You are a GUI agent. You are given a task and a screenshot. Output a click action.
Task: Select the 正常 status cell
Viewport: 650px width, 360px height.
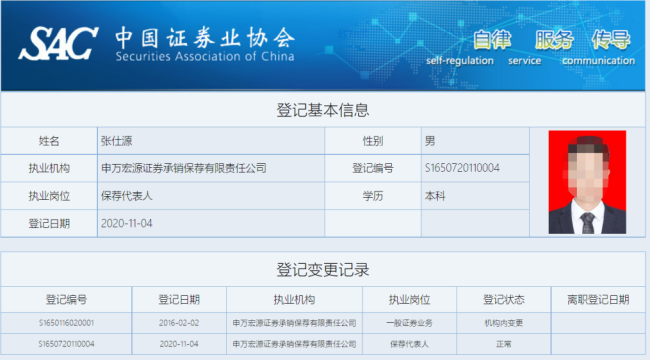pos(504,344)
